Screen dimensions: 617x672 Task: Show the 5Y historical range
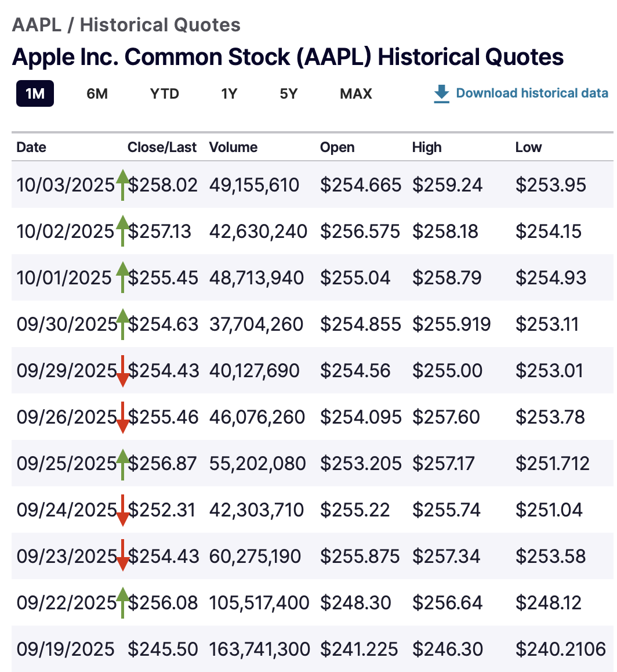[x=288, y=94]
